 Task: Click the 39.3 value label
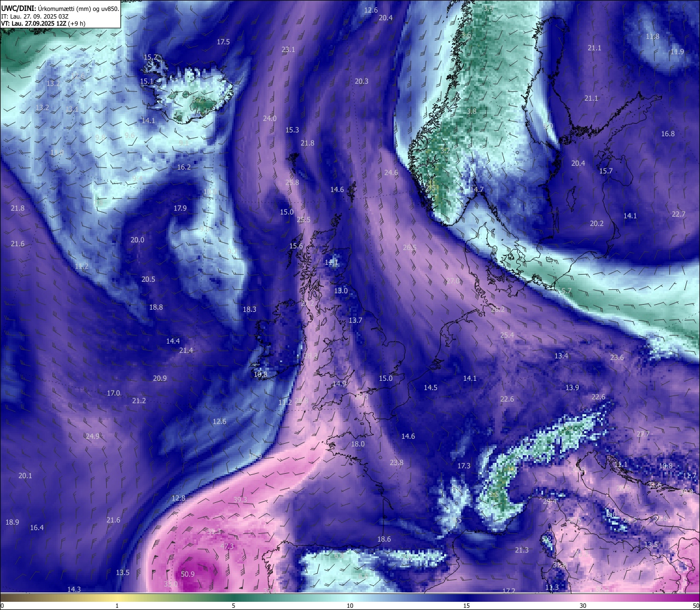pyautogui.click(x=240, y=499)
